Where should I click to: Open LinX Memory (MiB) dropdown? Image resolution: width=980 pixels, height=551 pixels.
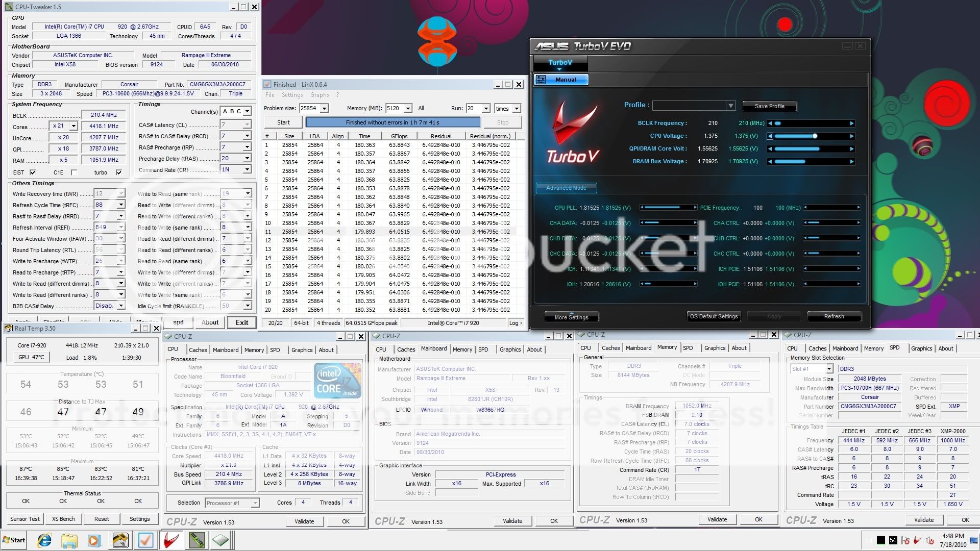408,108
